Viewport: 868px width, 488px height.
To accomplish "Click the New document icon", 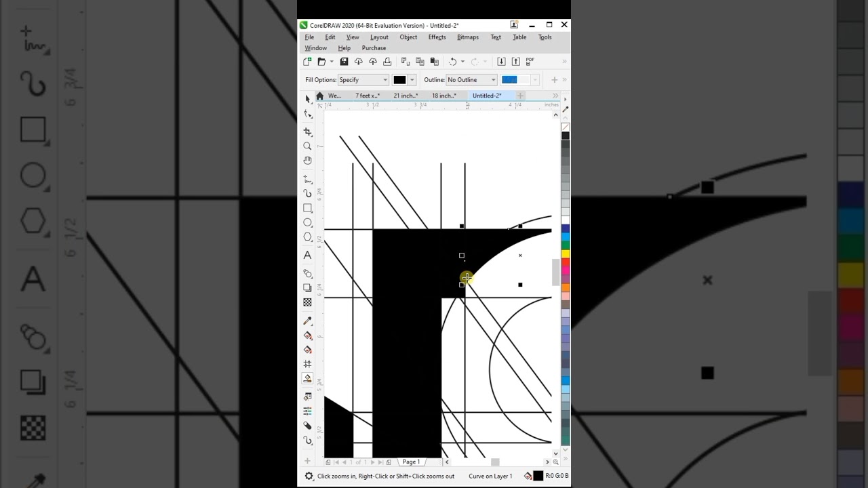I will click(307, 62).
